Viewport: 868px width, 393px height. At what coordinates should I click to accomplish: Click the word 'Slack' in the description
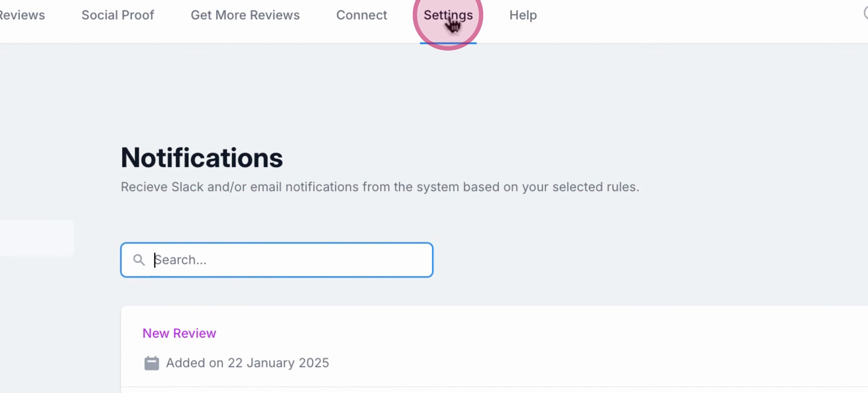187,187
